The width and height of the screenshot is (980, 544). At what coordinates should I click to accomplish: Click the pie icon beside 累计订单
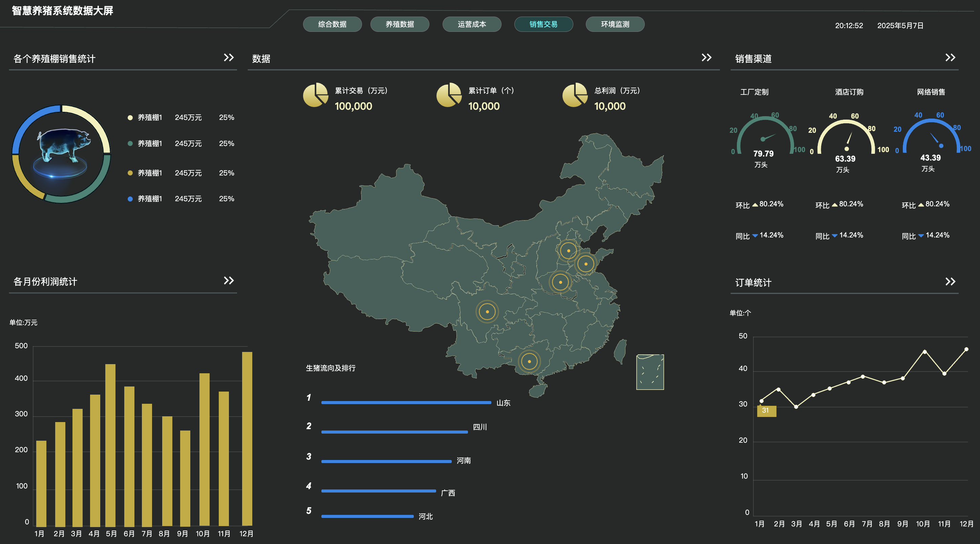tap(449, 95)
